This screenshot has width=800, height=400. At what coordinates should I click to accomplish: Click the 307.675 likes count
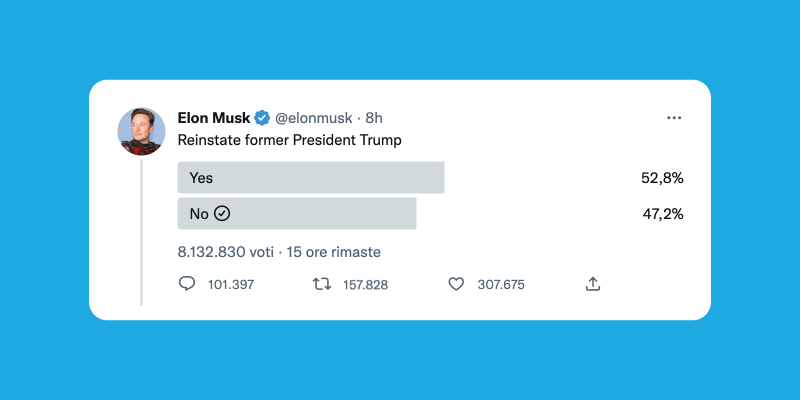click(501, 285)
